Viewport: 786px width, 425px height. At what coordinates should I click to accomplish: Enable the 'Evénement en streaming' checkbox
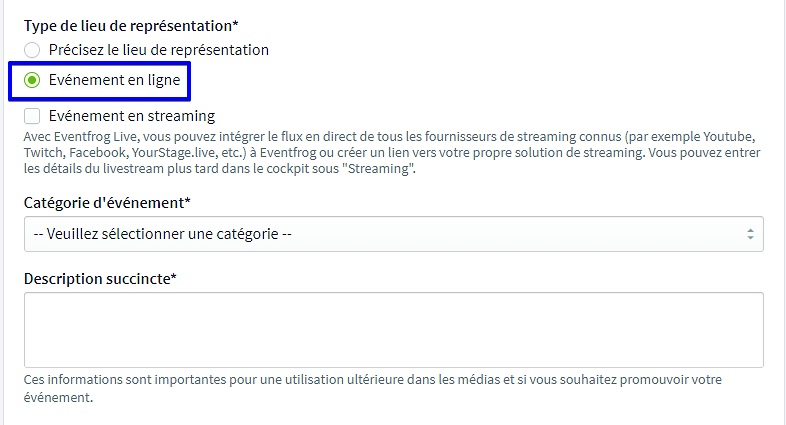(33, 116)
